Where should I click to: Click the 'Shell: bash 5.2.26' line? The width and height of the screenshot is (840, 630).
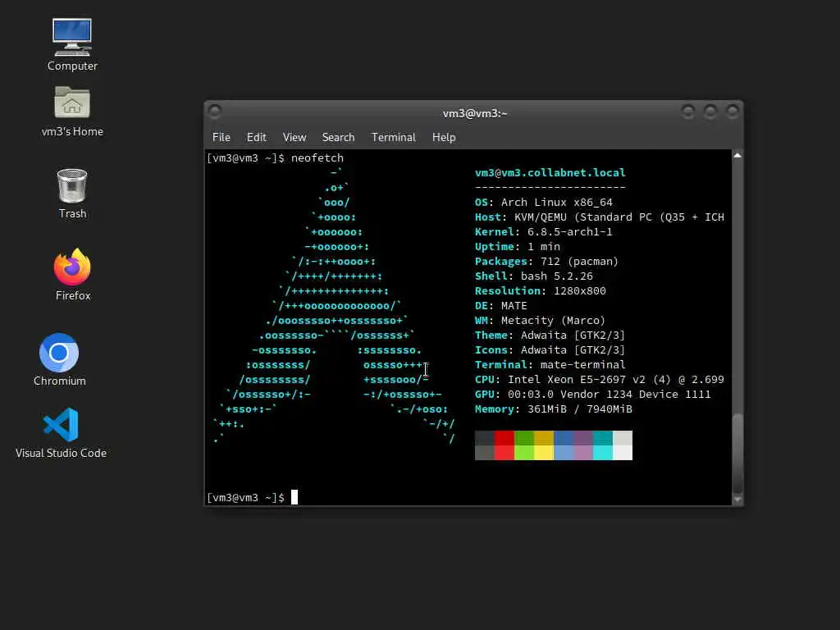point(534,276)
